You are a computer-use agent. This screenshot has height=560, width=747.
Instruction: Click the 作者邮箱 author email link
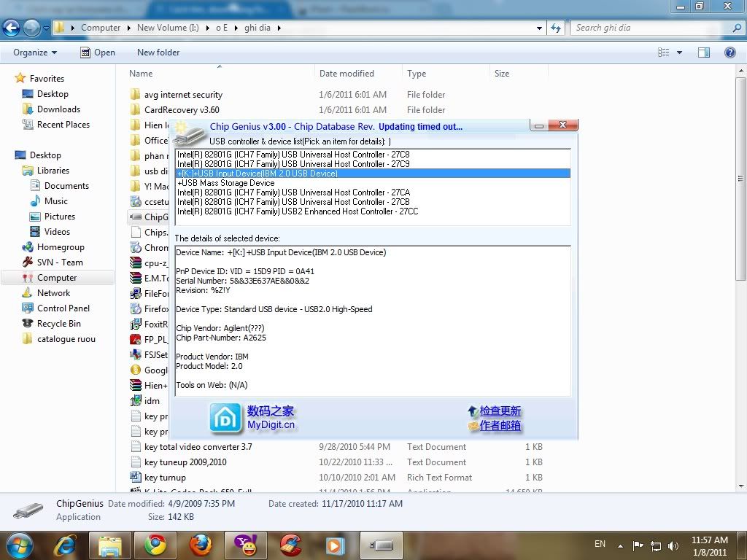coord(500,425)
